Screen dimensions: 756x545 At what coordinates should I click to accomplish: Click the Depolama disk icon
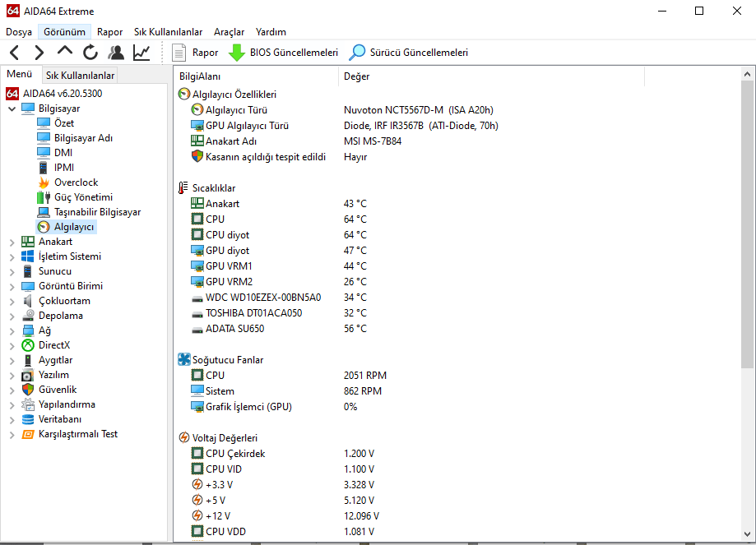click(28, 316)
